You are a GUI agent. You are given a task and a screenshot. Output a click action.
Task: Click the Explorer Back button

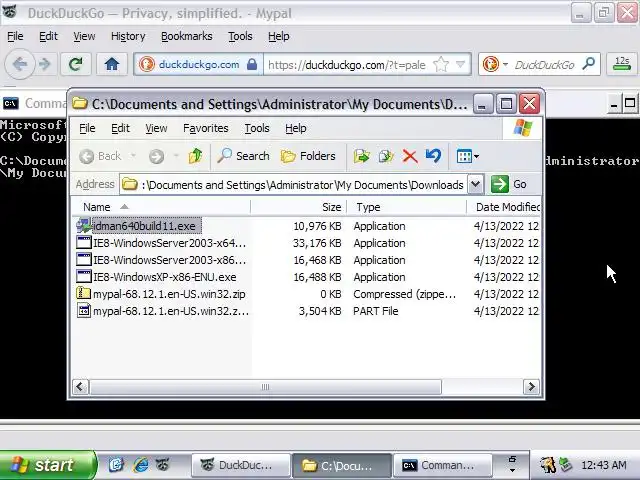click(100, 156)
